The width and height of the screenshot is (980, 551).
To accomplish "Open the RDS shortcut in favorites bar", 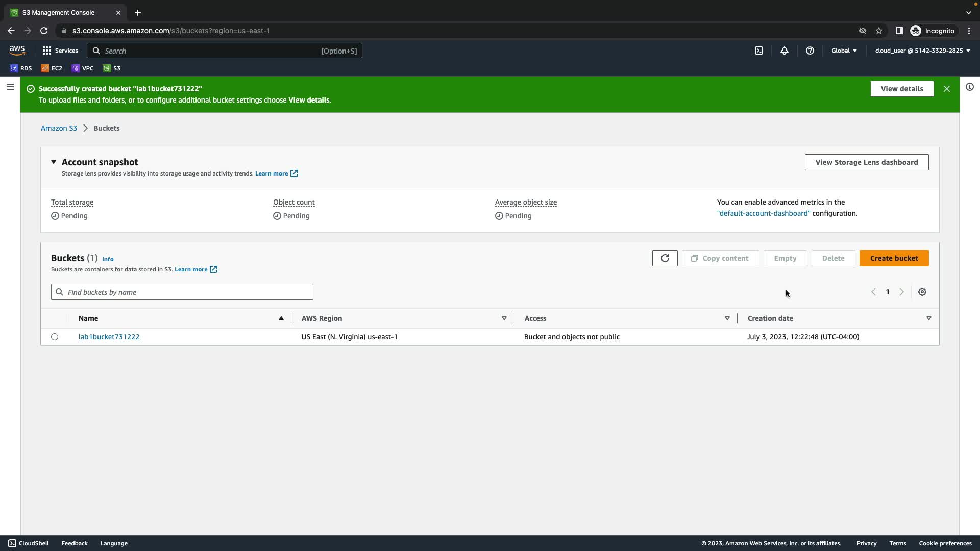I will pyautogui.click(x=21, y=68).
